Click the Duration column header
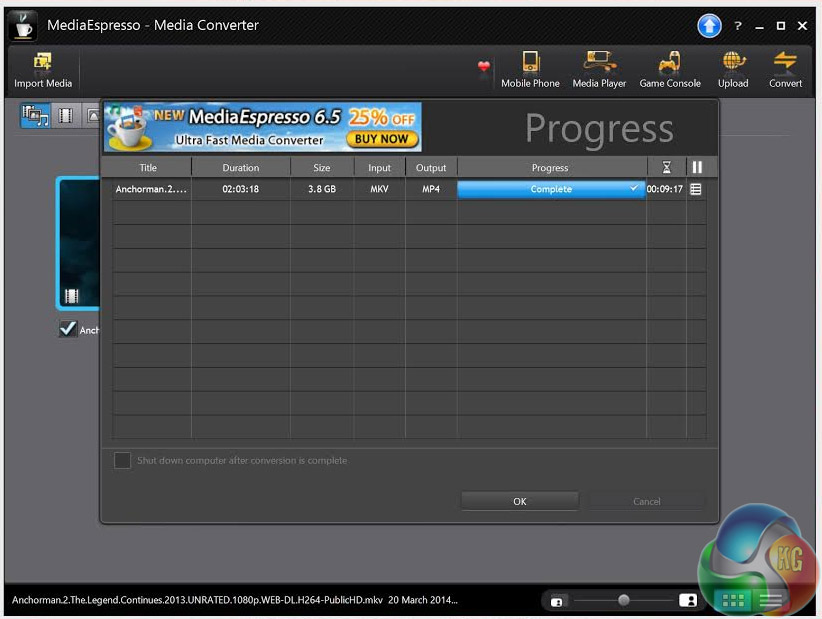This screenshot has height=619, width=822. point(241,168)
